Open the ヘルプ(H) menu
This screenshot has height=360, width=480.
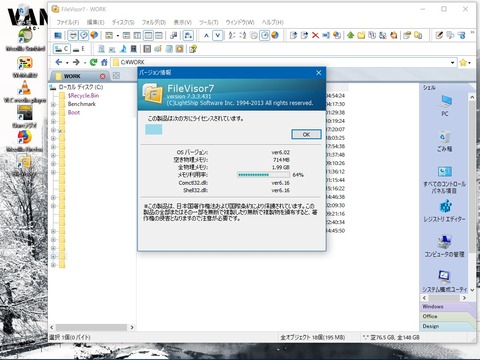tap(272, 22)
